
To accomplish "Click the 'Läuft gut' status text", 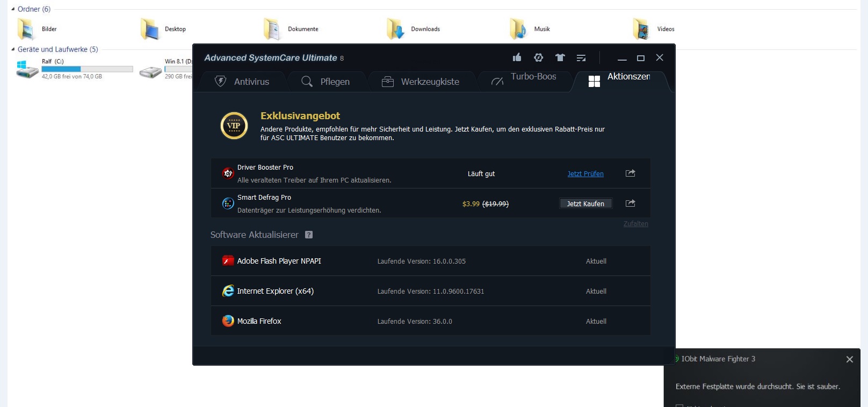I will click(481, 174).
